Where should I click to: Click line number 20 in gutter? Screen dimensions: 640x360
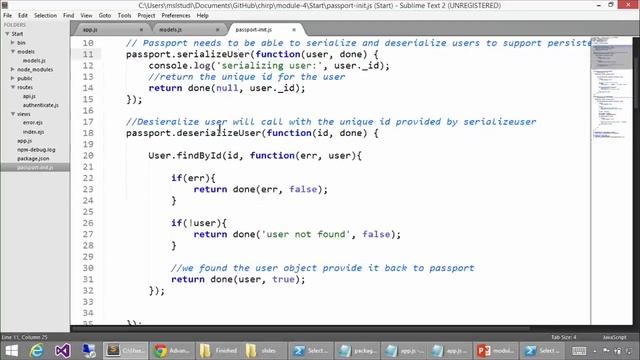[88, 156]
